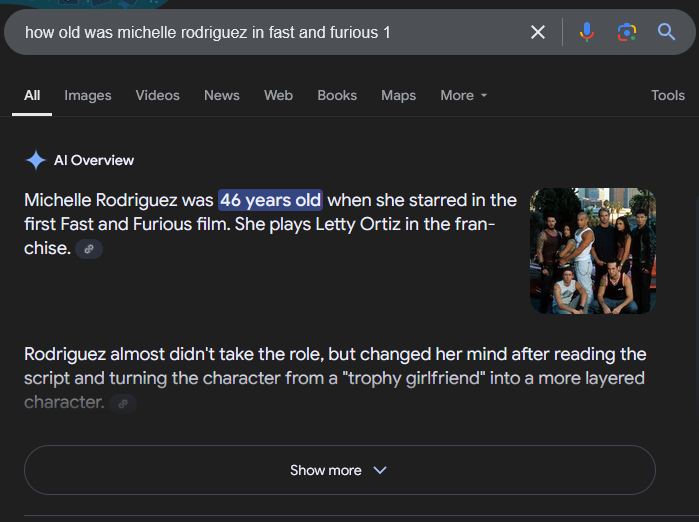The image size is (699, 522).
Task: Open the Maps tab
Action: tap(399, 95)
